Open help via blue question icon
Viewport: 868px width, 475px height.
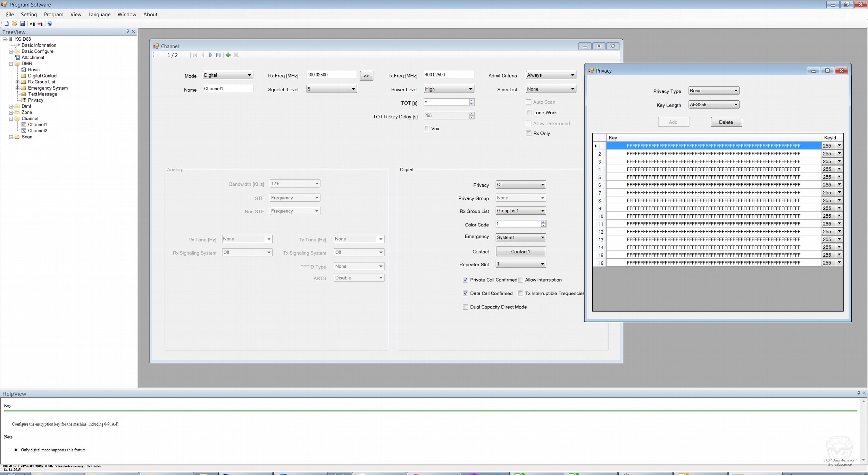point(50,24)
